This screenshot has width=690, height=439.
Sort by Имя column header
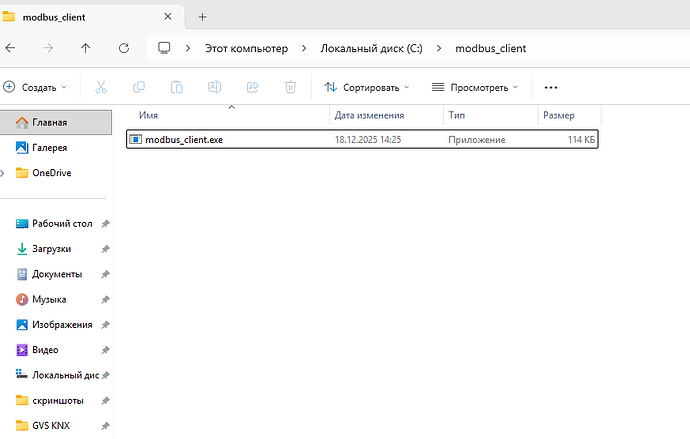148,115
